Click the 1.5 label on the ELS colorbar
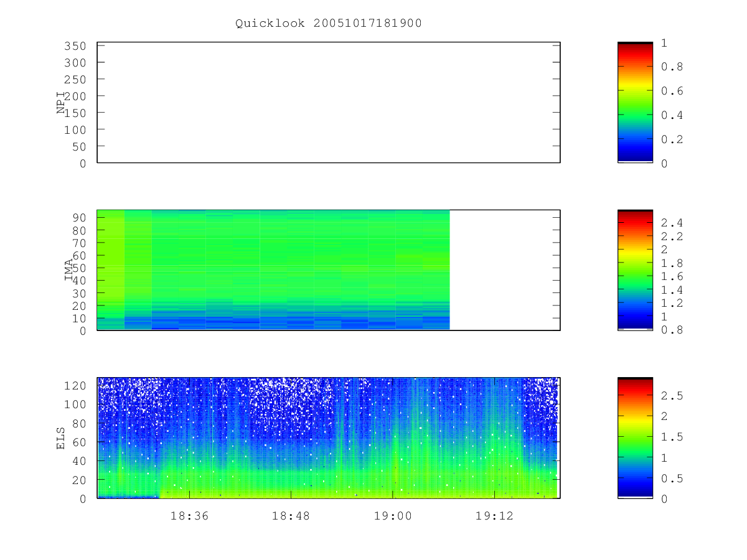 (671, 437)
